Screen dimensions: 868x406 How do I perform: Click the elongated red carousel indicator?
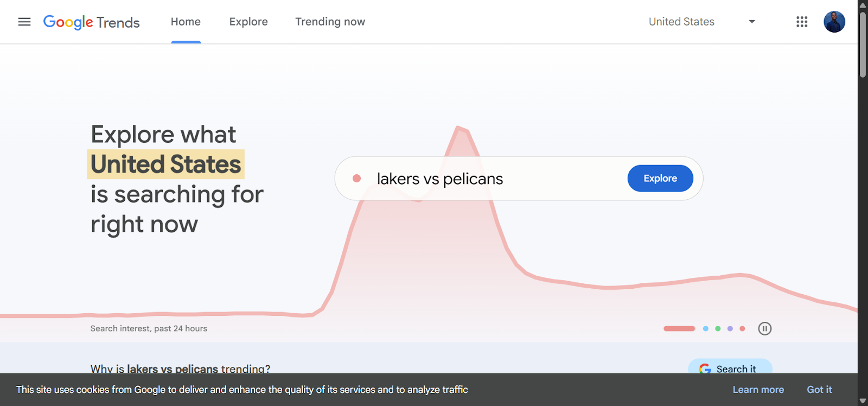click(679, 328)
